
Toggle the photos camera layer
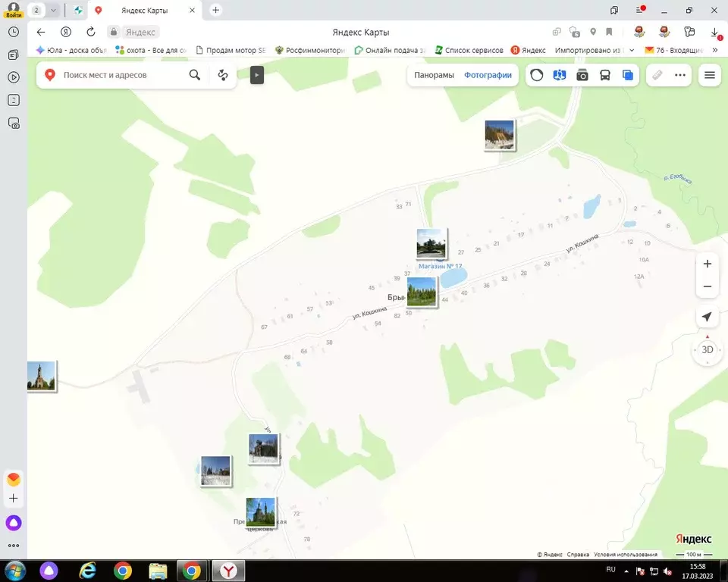point(582,75)
